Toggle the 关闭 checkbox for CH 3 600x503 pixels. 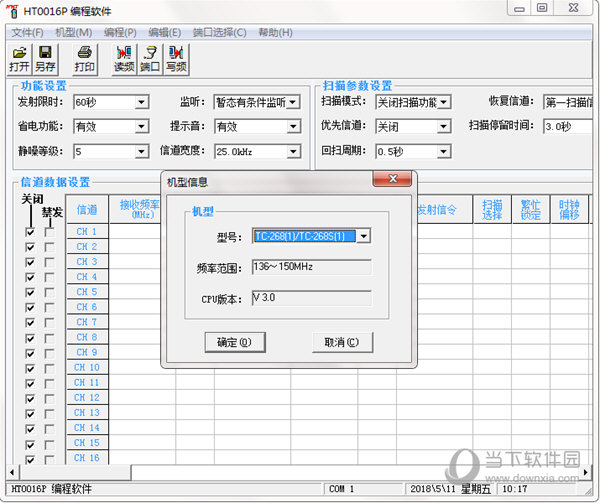pyautogui.click(x=30, y=262)
